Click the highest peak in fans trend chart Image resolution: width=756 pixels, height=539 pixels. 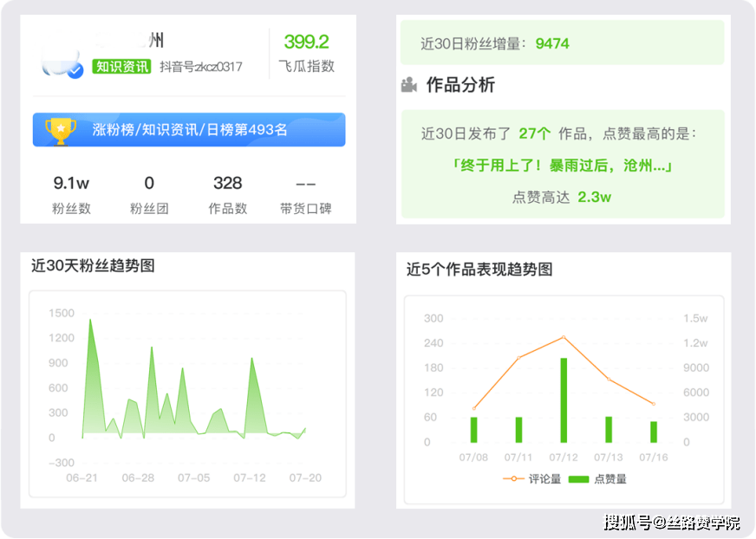[x=90, y=321]
